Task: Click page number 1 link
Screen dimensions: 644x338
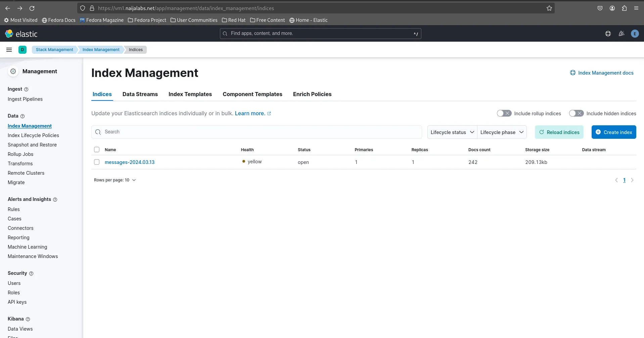Action: pos(624,180)
